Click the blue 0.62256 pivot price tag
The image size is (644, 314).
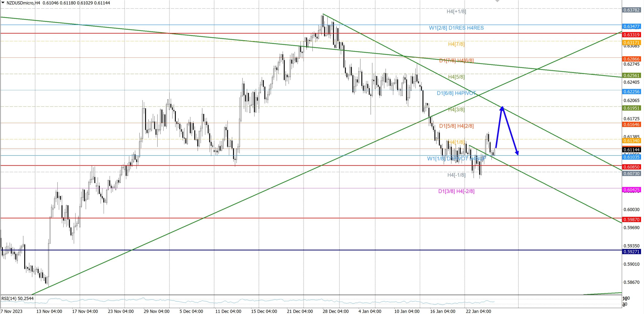[x=631, y=92]
